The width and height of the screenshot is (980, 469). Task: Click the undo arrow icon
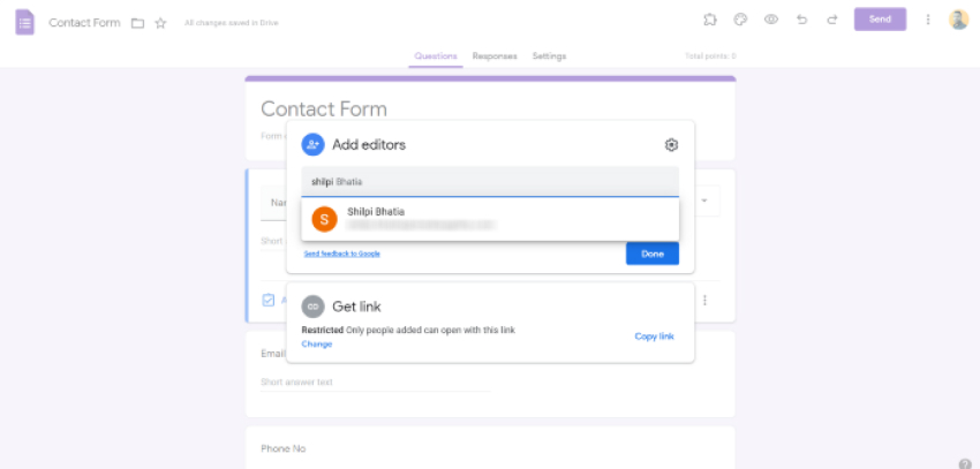point(801,20)
